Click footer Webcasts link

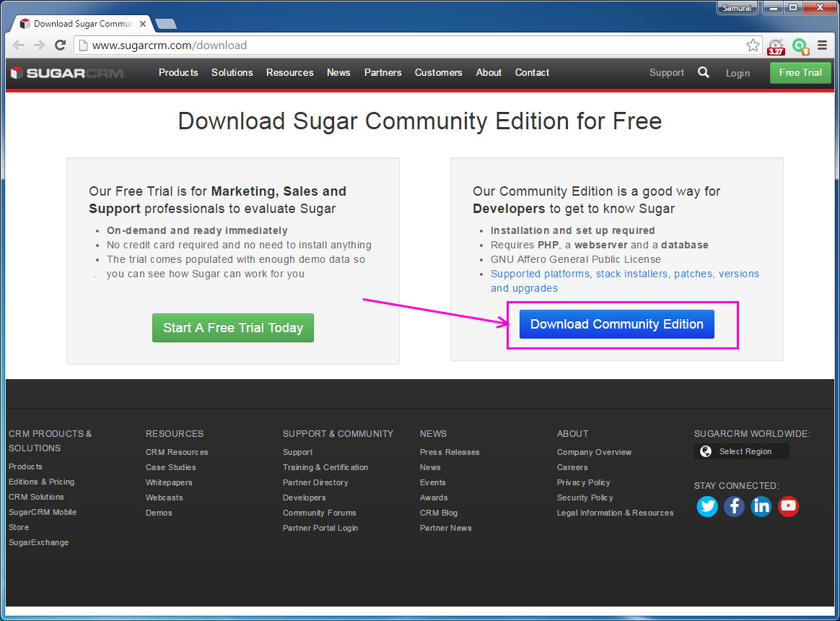164,497
